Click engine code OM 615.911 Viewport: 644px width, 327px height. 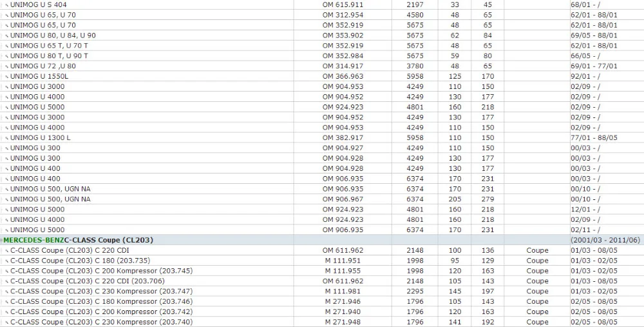coord(343,5)
